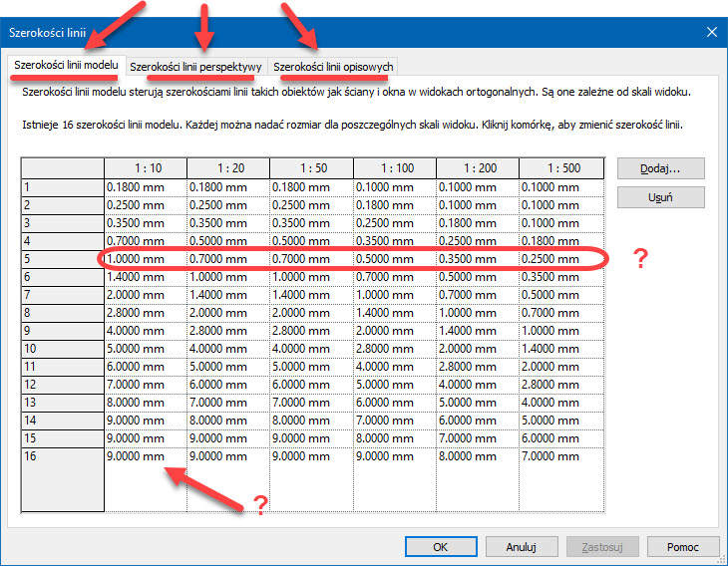Click the Dodaj... button
This screenshot has width=728, height=566.
(660, 167)
